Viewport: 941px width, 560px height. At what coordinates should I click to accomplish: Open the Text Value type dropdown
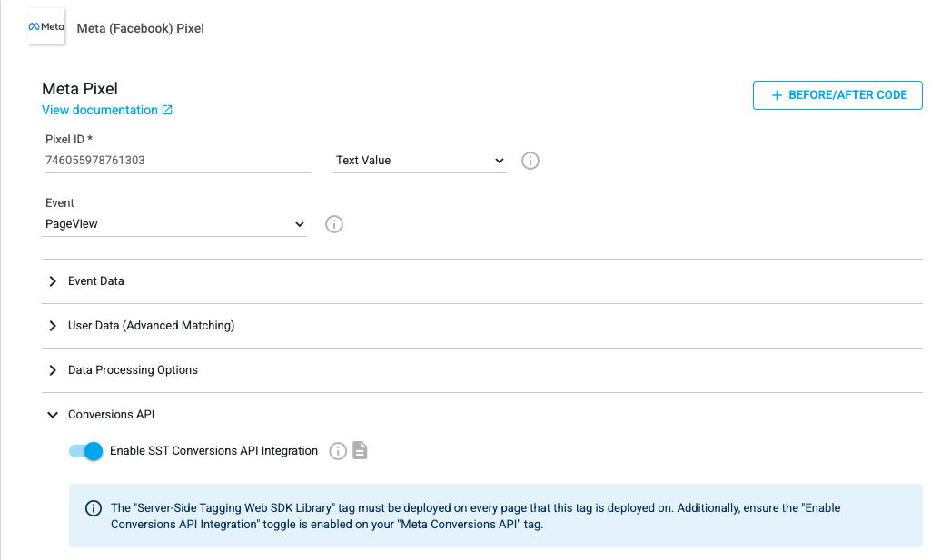[420, 161]
